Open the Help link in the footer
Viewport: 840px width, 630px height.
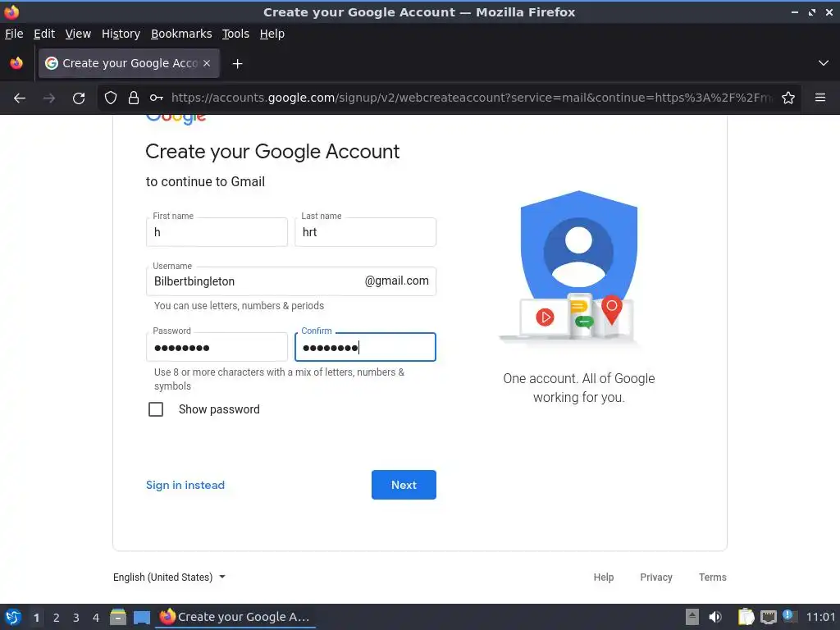point(603,577)
